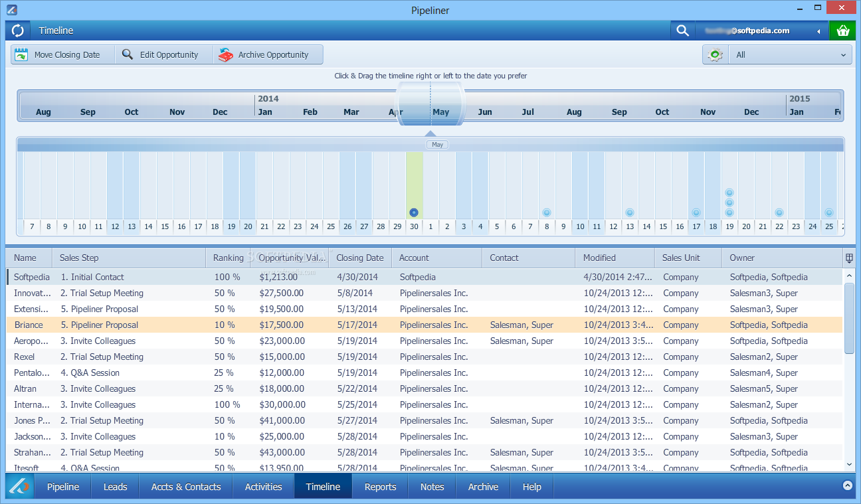Click Nov 2014 on the month strip
Viewport: 861px width, 504px height.
pyautogui.click(x=708, y=112)
